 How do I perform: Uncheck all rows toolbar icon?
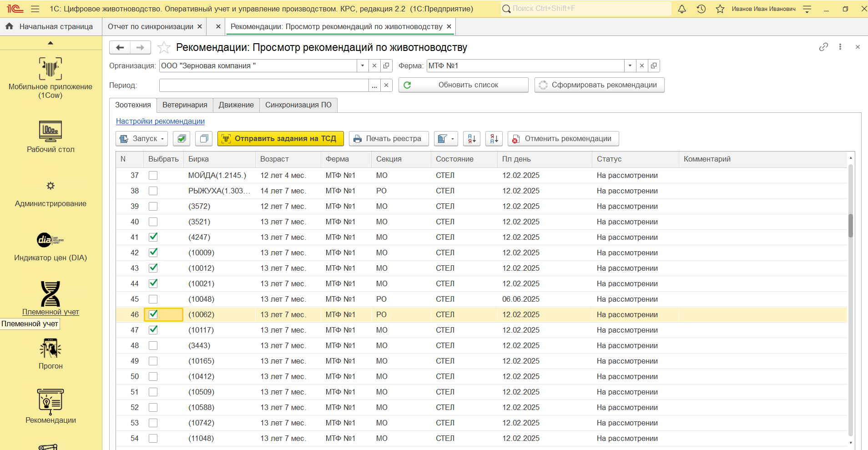click(x=204, y=139)
